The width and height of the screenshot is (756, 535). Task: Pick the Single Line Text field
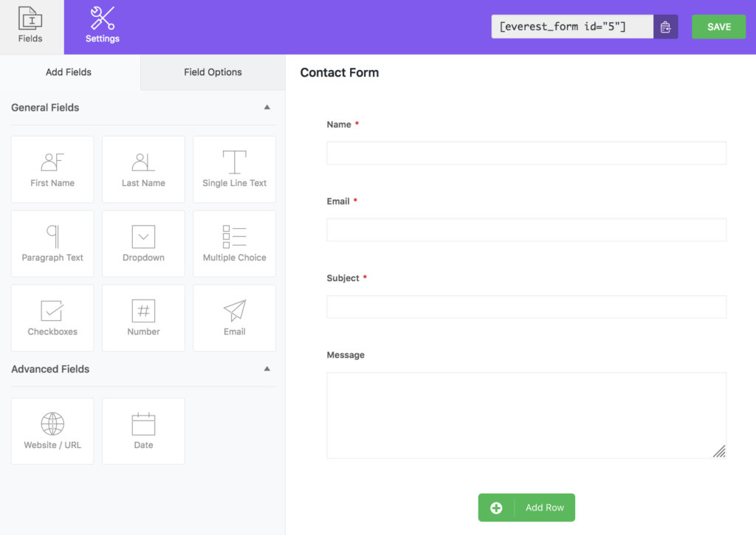[x=234, y=168]
